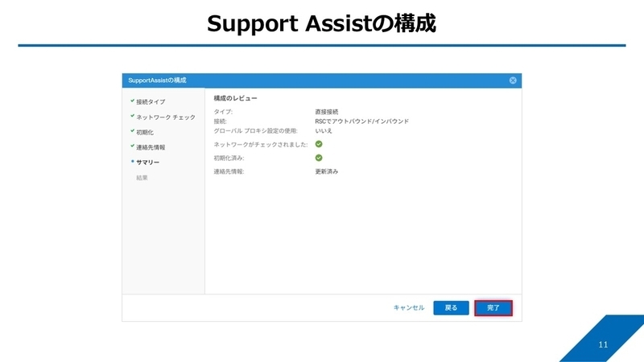This screenshot has width=644, height=362.
Task: Click the checkmark beside 連絡先情報 step
Action: click(132, 146)
